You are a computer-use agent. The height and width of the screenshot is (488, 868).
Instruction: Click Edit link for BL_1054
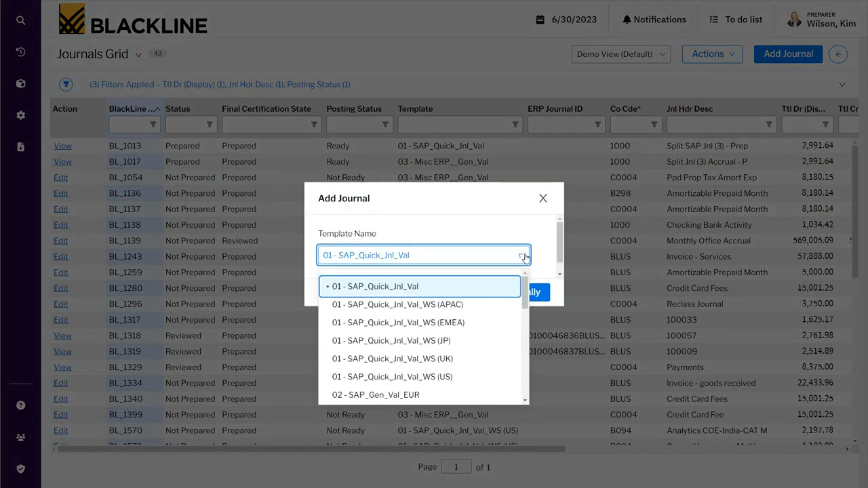click(61, 178)
